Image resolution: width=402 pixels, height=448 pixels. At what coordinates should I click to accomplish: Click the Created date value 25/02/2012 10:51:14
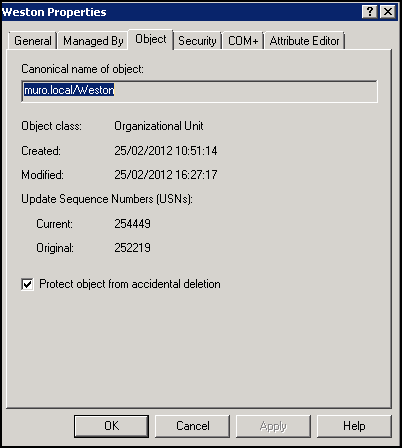[166, 151]
